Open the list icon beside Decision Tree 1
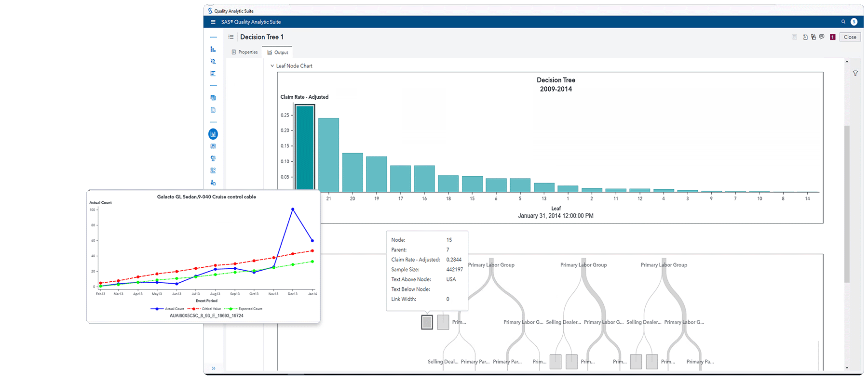Viewport: 868px width, 380px height. tap(231, 37)
